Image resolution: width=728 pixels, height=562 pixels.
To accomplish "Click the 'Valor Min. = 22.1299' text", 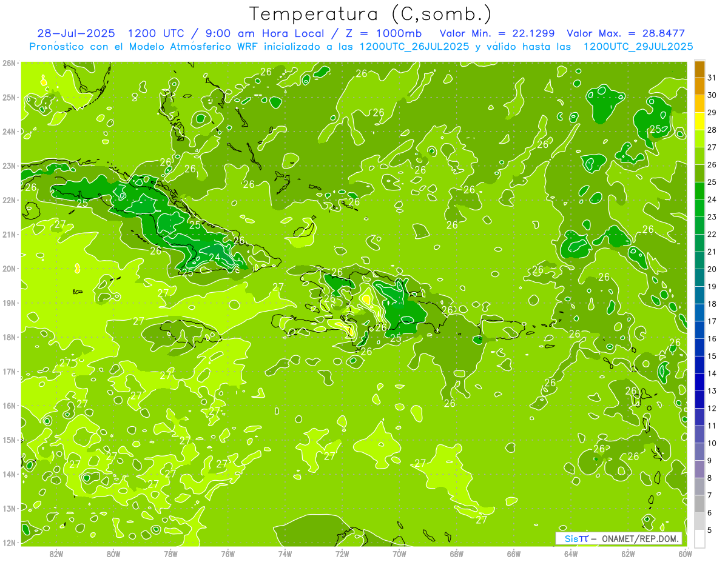I will 497,33.
